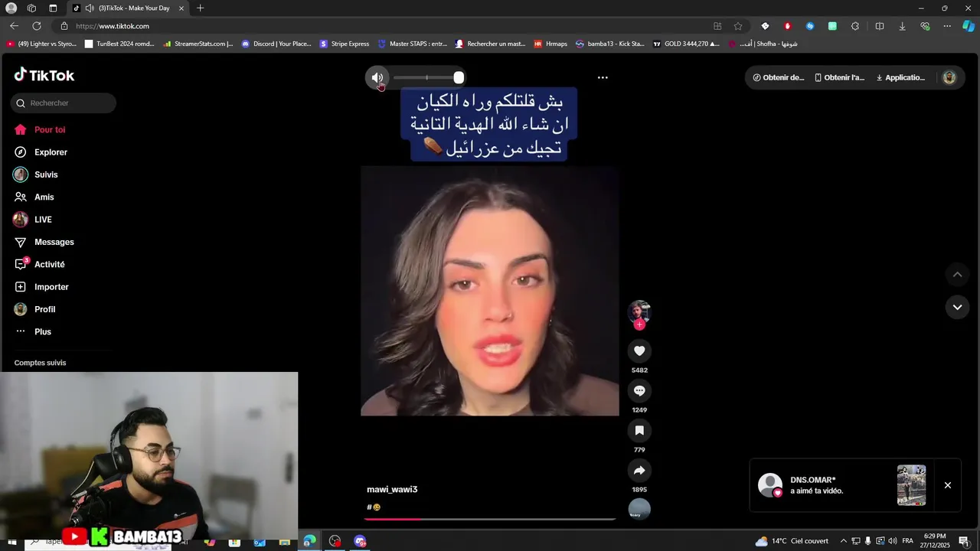Screen dimensions: 980x551
Task: Open 14°C Ciel couvert weather widget
Action: tap(792, 541)
